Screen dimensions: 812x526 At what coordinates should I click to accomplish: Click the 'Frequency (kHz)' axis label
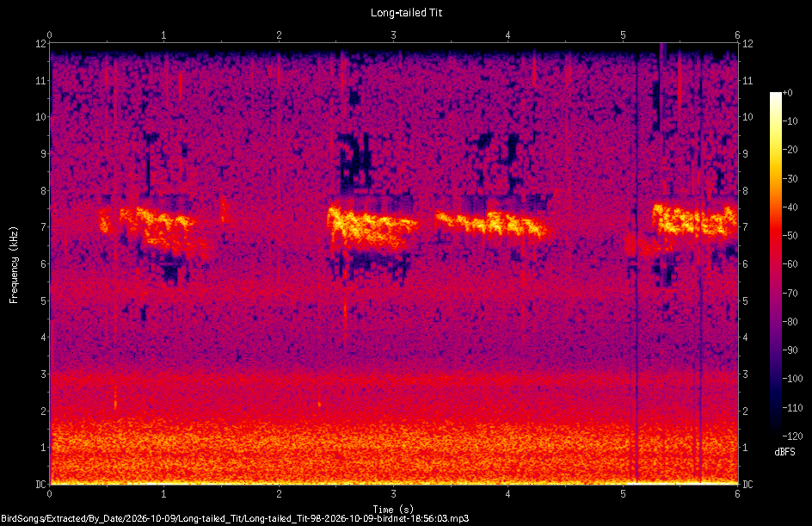pyautogui.click(x=14, y=265)
